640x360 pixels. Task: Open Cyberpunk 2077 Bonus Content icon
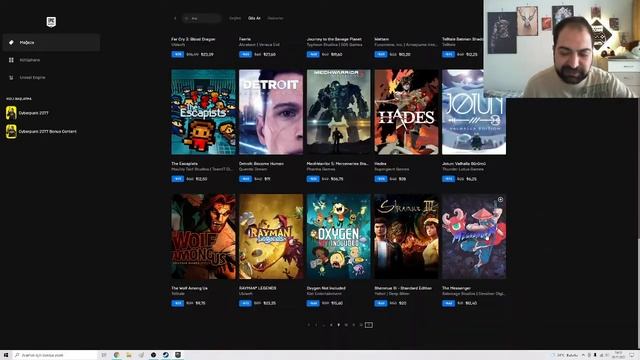coord(11,131)
